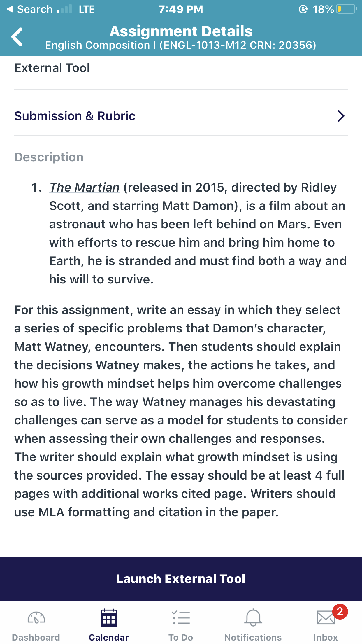Switch to the To Do tab label
This screenshot has width=362, height=644.
point(181,637)
